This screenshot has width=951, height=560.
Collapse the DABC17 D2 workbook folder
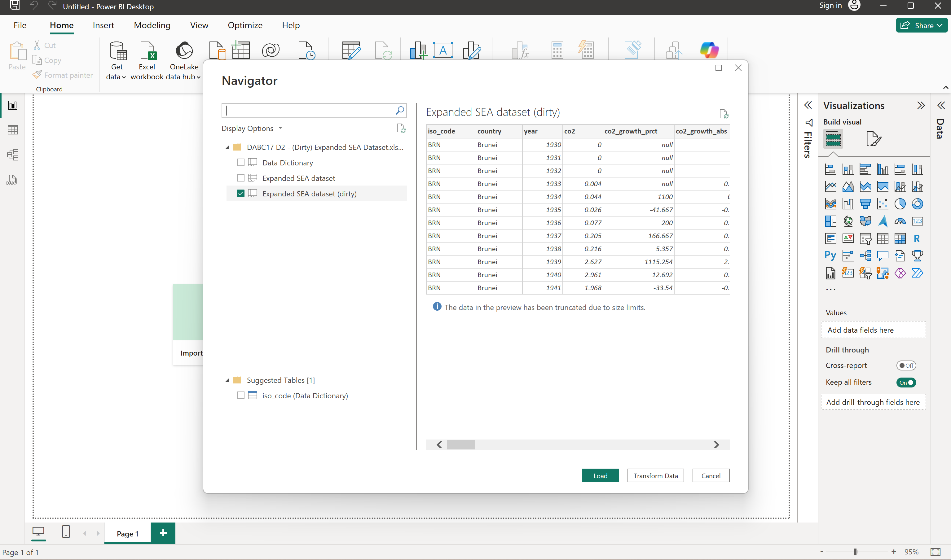coord(227,147)
